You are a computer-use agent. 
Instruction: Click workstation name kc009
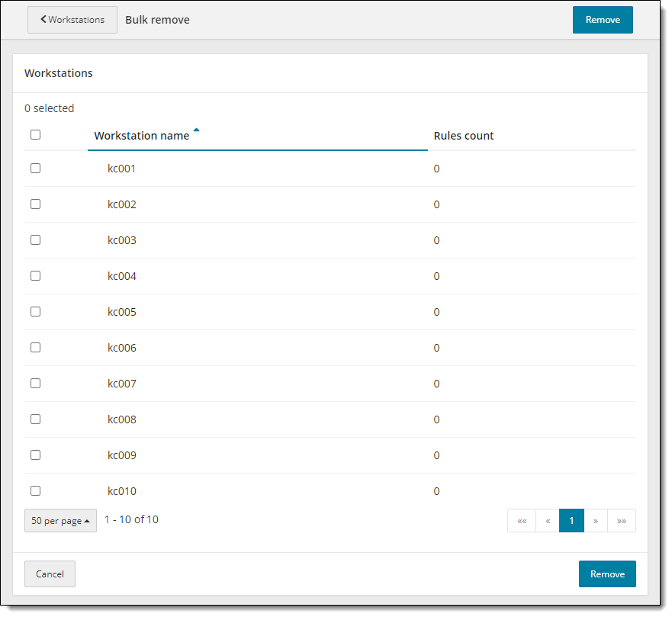tap(122, 455)
